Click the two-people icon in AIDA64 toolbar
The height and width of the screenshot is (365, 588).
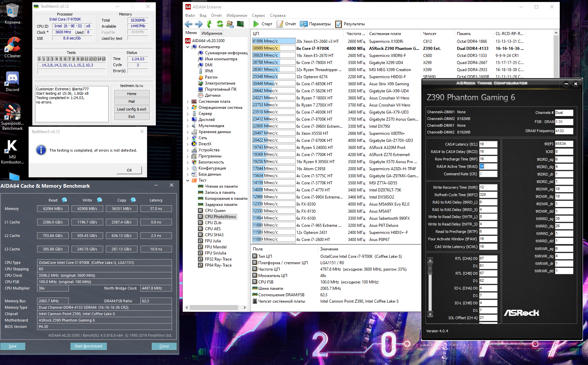[230, 24]
